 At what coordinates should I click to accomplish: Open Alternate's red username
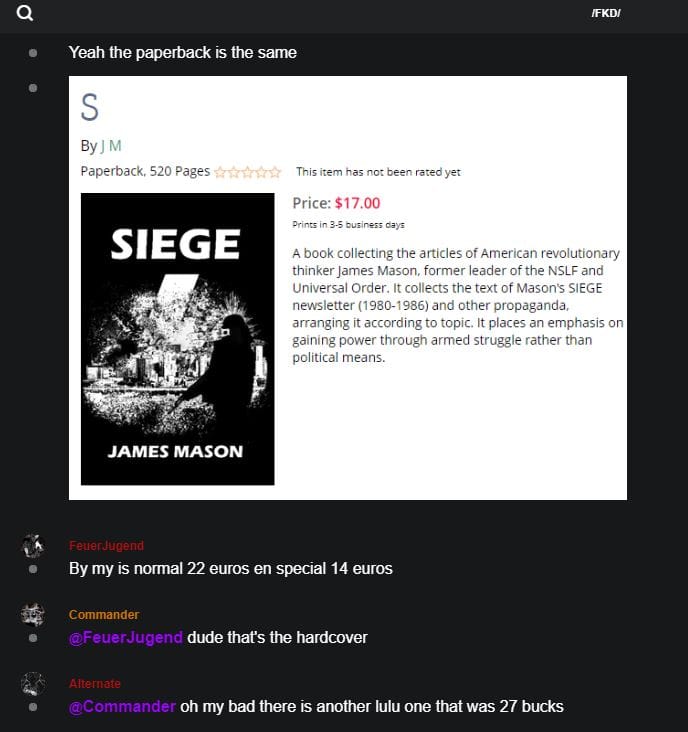[95, 683]
